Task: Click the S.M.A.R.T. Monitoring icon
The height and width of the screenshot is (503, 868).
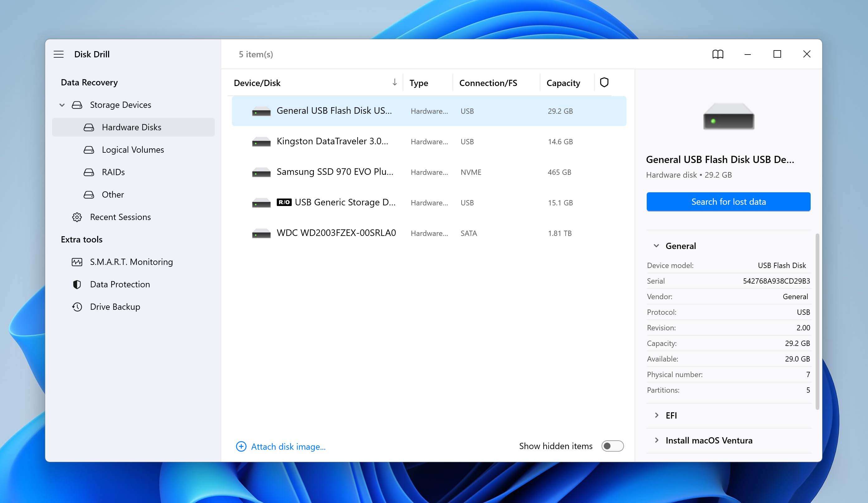Action: [76, 262]
